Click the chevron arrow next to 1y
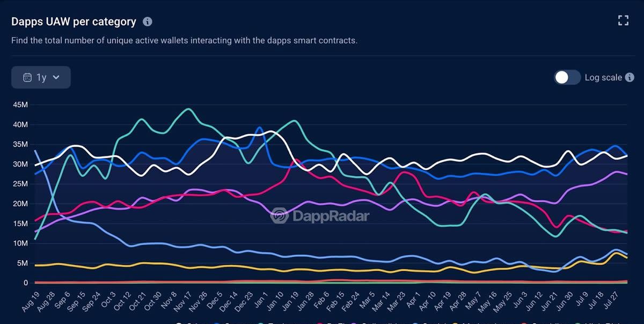 pyautogui.click(x=56, y=77)
